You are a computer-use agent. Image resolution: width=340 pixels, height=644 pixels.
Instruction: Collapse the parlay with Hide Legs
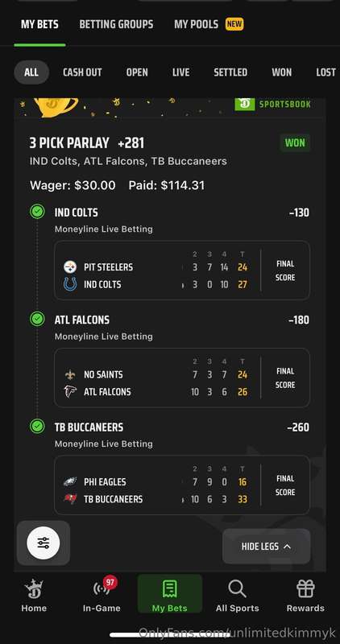pyautogui.click(x=266, y=547)
